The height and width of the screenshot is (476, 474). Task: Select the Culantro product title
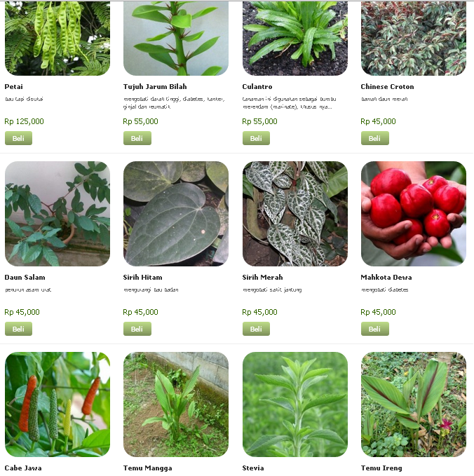(x=257, y=86)
